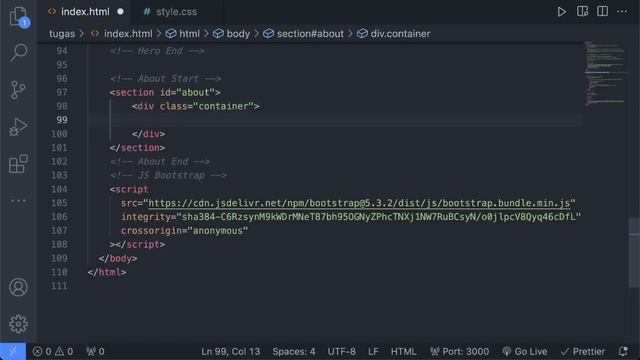Click crossorigin="anonymous" attribute
This screenshot has height=360, width=640.
[x=184, y=231]
